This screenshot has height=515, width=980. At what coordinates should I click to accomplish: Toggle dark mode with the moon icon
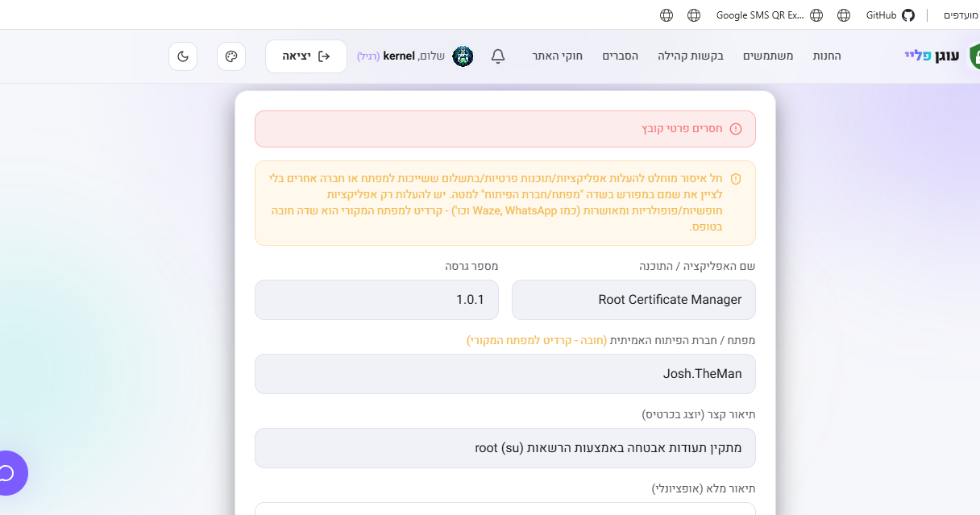point(183,56)
